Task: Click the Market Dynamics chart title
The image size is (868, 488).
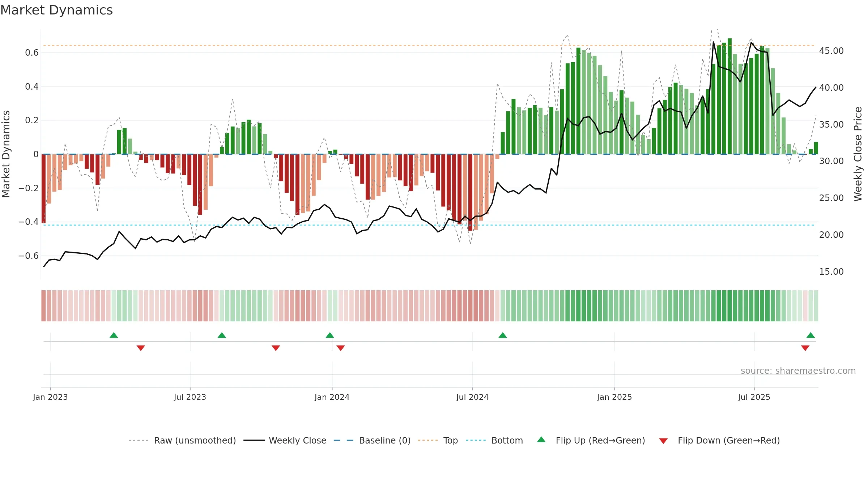Action: (56, 10)
